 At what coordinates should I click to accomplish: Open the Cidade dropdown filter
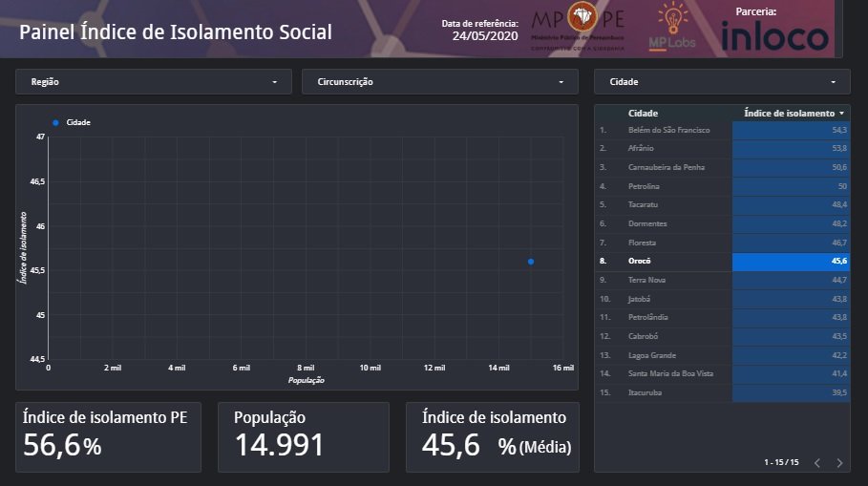[x=721, y=82]
